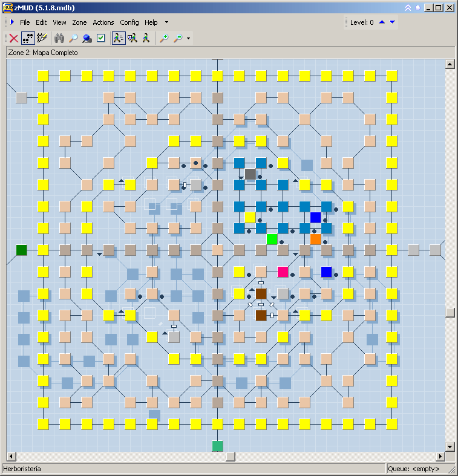Click the horizontal scrollbar thumb

[230, 457]
